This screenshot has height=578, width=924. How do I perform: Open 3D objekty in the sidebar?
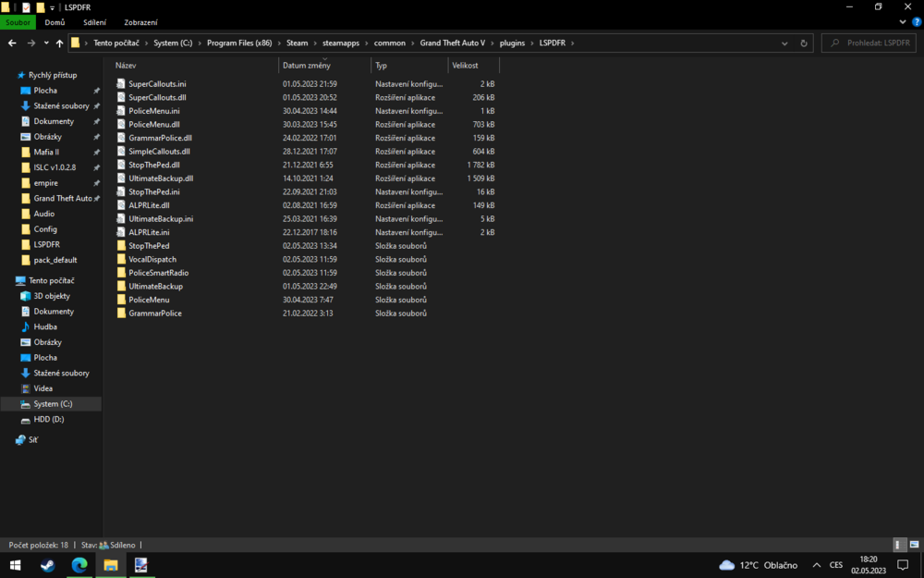tap(51, 296)
